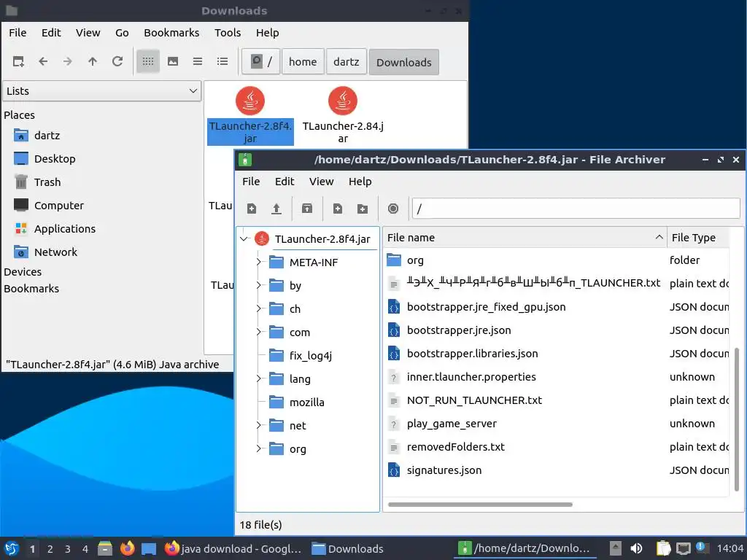The image size is (747, 560).
Task: Switch to workspace 2 in taskbar
Action: [50, 549]
